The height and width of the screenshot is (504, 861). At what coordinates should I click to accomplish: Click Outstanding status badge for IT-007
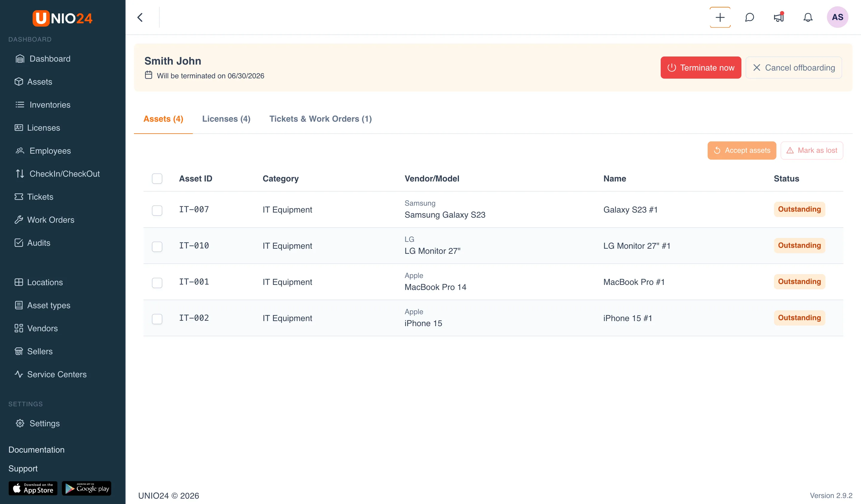pyautogui.click(x=799, y=210)
